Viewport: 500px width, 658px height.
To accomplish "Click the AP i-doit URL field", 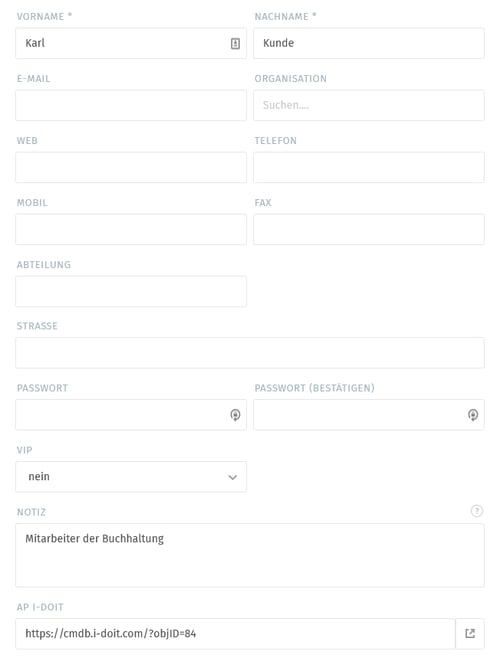I will coord(236,634).
